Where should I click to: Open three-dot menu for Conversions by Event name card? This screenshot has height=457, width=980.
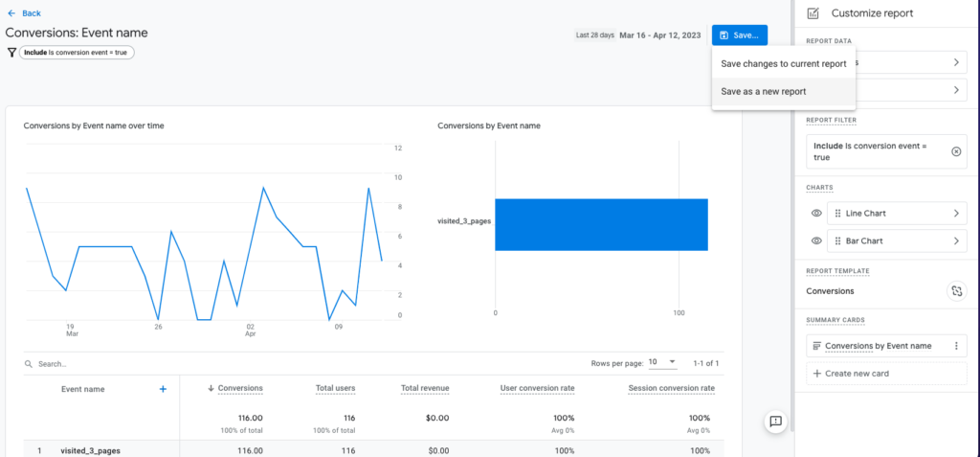956,346
